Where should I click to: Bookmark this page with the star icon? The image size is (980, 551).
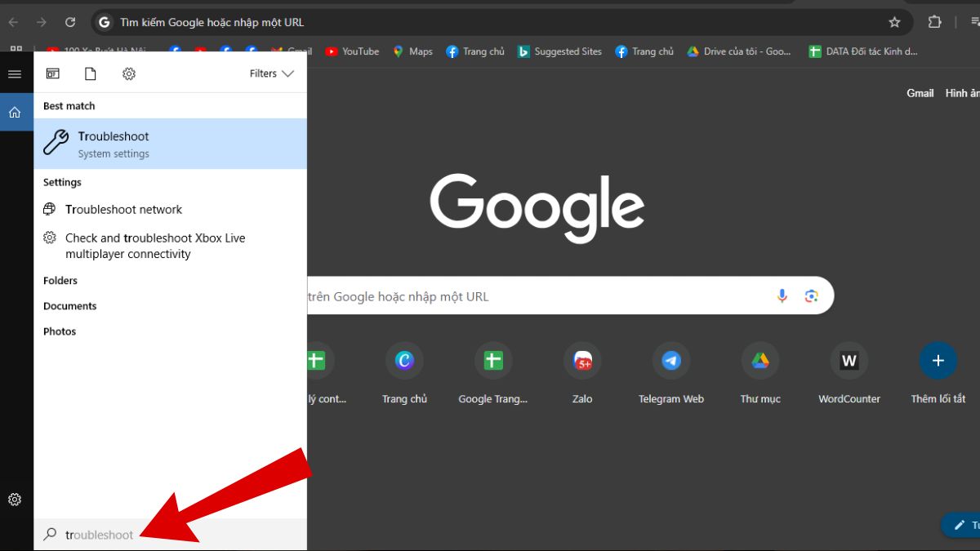(894, 22)
